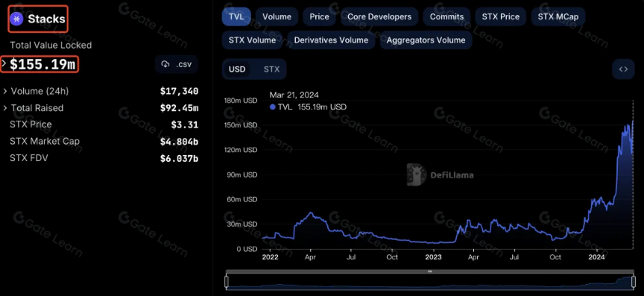Click the Stacks logo icon
Image resolution: width=644 pixels, height=296 pixels.
17,19
